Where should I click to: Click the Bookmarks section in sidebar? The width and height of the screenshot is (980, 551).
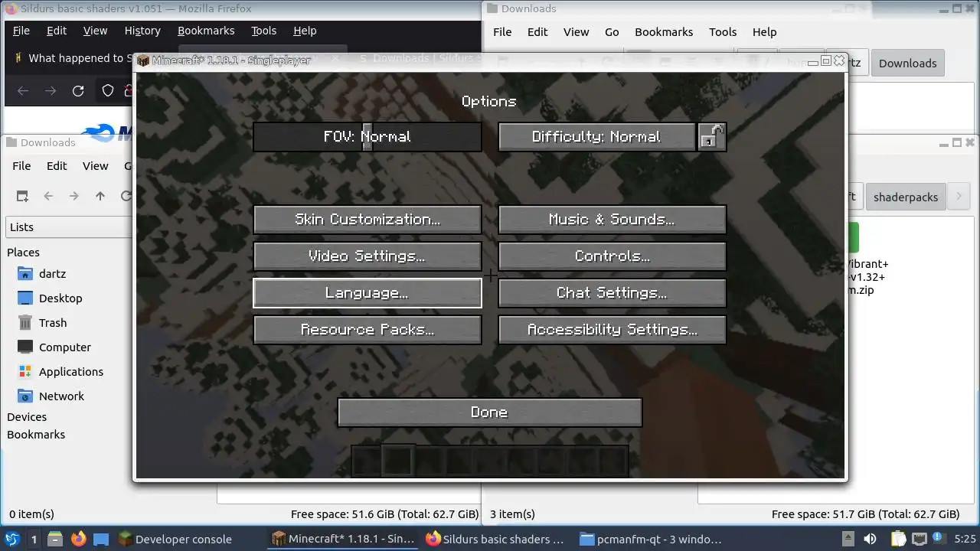36,435
